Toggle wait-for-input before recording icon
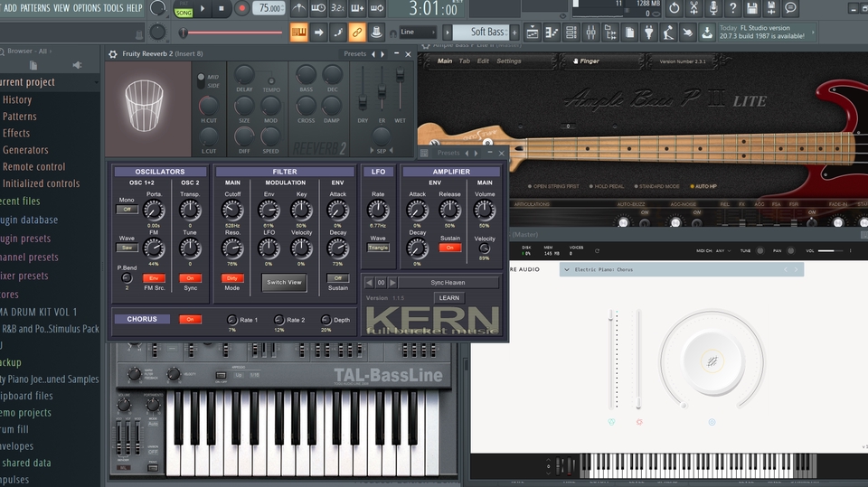 [318, 8]
